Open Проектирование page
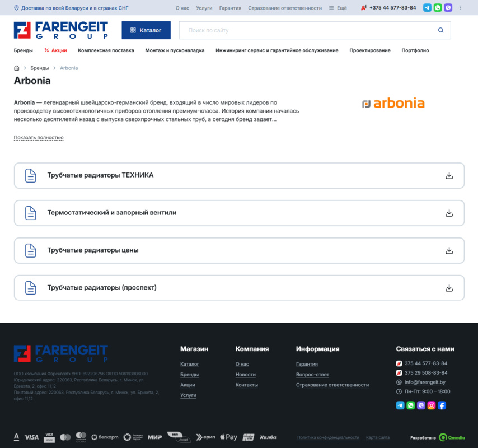 pyautogui.click(x=370, y=50)
